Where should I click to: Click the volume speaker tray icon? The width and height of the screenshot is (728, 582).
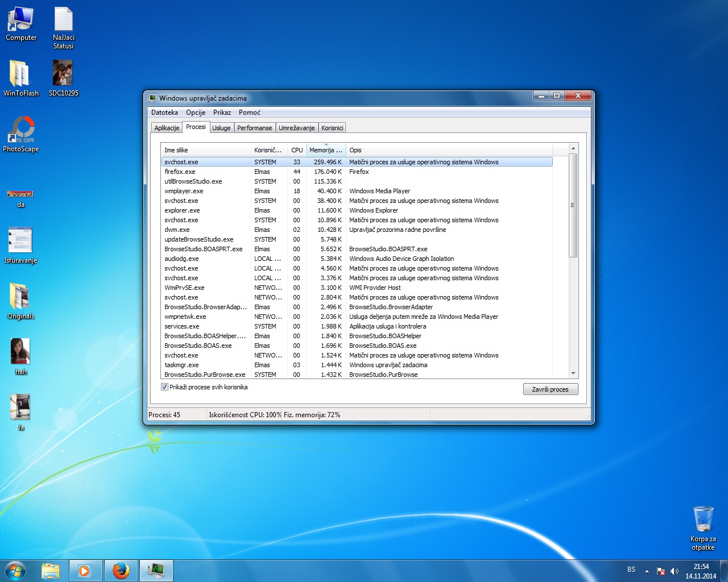(675, 571)
